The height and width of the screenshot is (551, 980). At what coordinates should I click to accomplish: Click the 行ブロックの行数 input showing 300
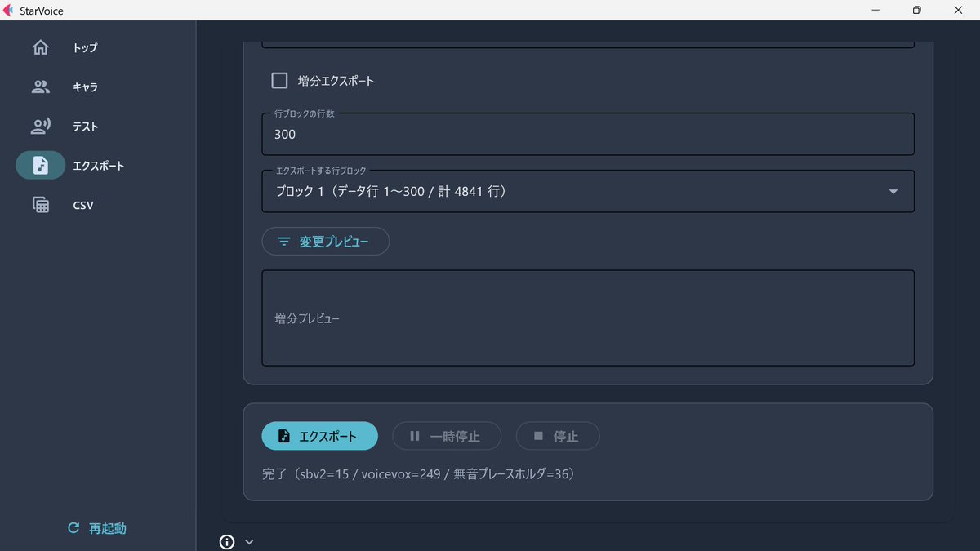(x=588, y=134)
